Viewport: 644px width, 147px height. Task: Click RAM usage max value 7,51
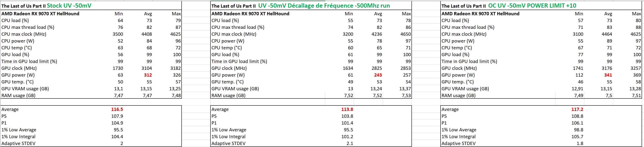pyautogui.click(x=636, y=95)
